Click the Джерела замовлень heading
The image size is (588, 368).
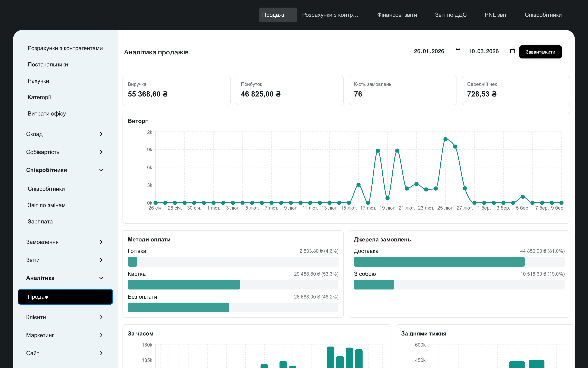[382, 239]
